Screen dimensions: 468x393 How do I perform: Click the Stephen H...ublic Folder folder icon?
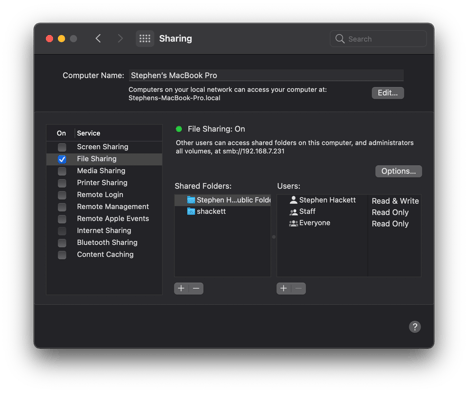tap(191, 200)
